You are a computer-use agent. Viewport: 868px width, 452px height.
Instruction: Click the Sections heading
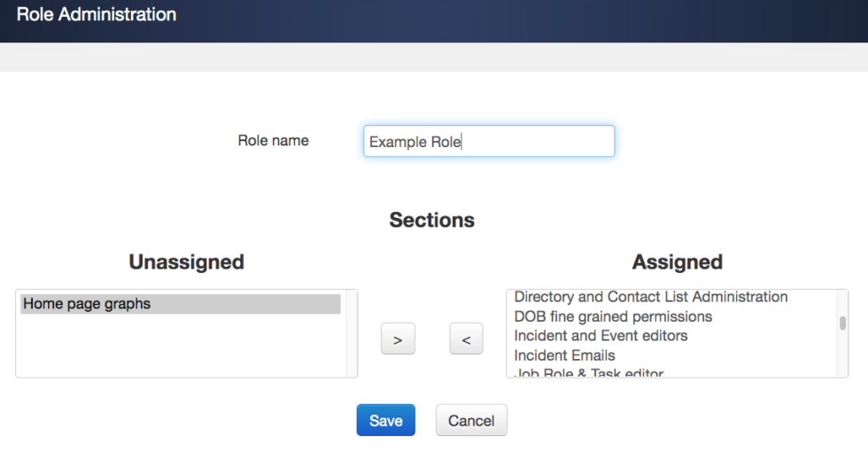tap(432, 220)
